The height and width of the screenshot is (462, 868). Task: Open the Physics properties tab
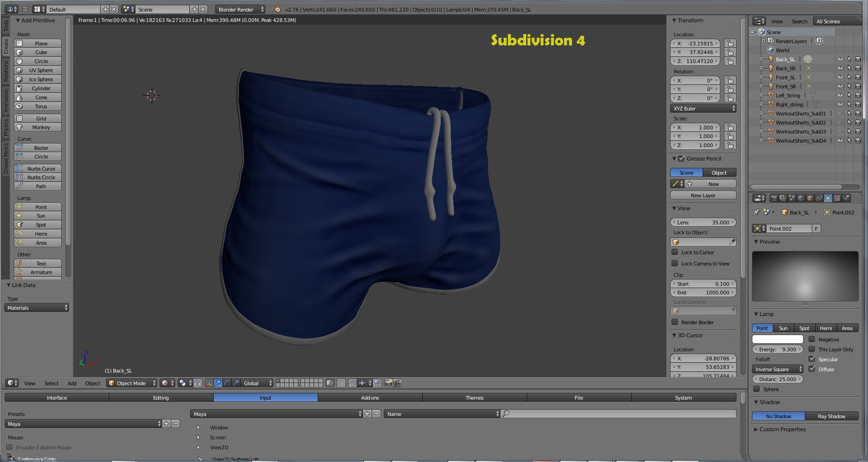(x=846, y=198)
